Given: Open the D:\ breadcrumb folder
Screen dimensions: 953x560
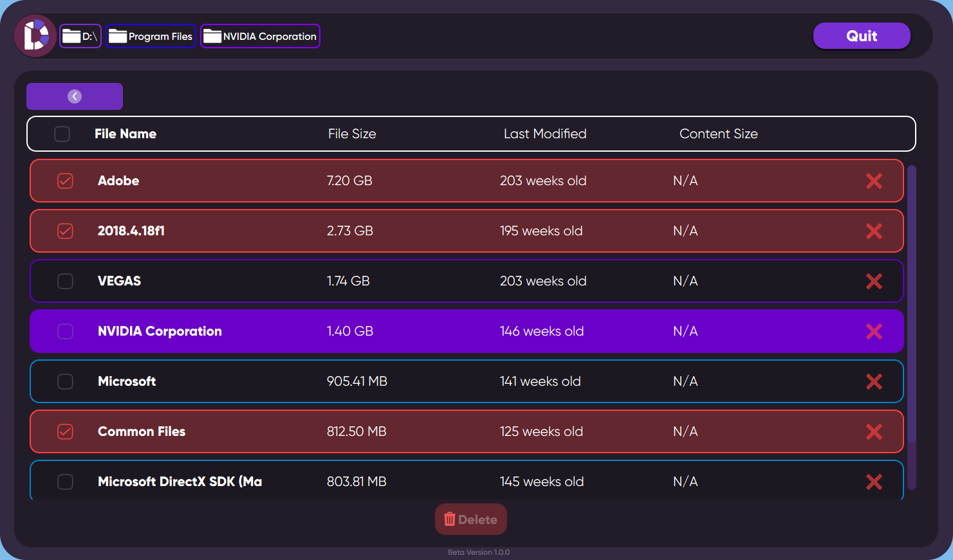Looking at the screenshot, I should pos(80,36).
